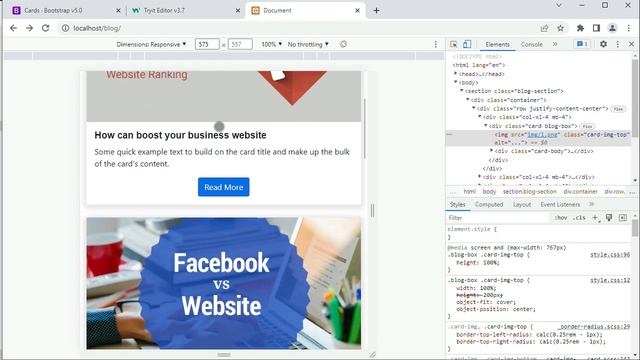640x360 pixels.
Task: Open _border-radius.scss source link
Action: (x=594, y=327)
